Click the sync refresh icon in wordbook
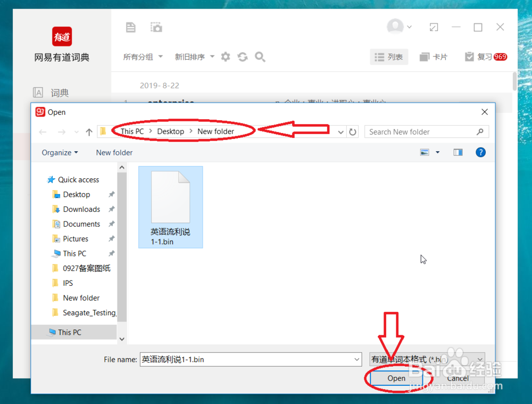Viewport: 532px width, 404px height. [243, 57]
